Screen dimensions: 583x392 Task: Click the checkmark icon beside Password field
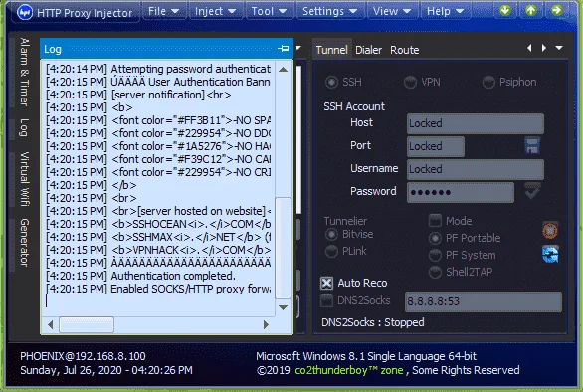coord(532,191)
